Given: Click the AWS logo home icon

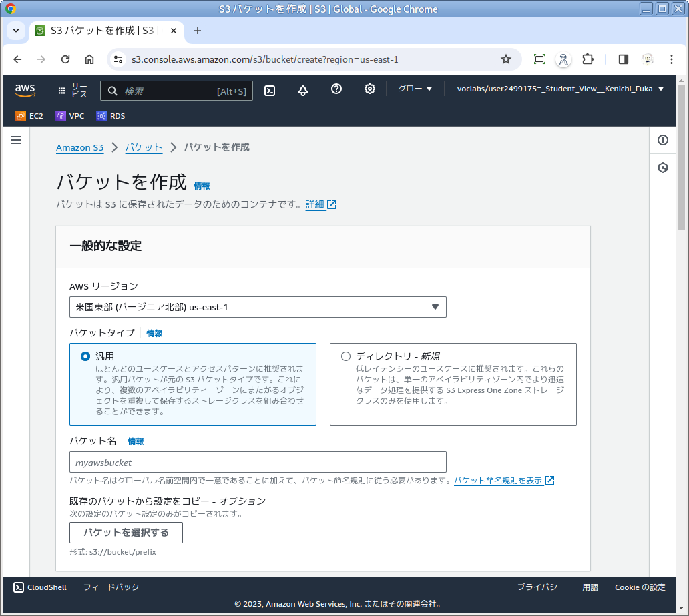Looking at the screenshot, I should coord(25,90).
